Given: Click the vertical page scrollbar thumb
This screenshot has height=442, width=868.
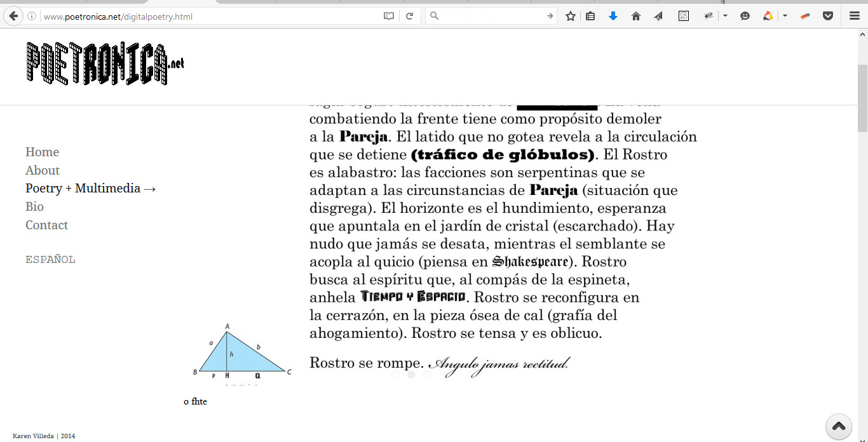Looking at the screenshot, I should 862,98.
